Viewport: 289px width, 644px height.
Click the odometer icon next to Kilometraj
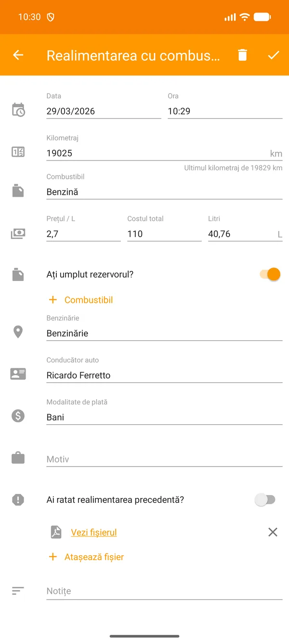click(18, 152)
